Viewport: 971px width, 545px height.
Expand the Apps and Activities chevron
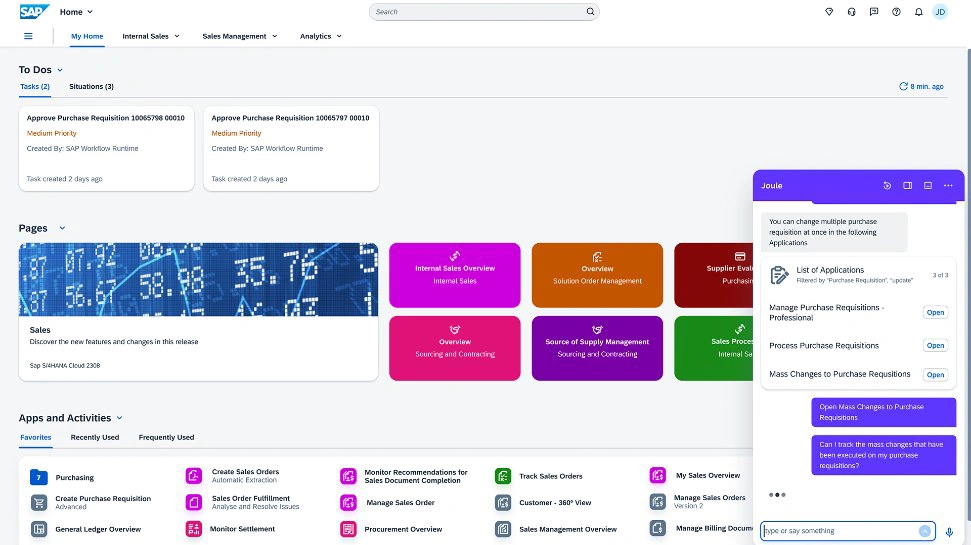pos(120,418)
